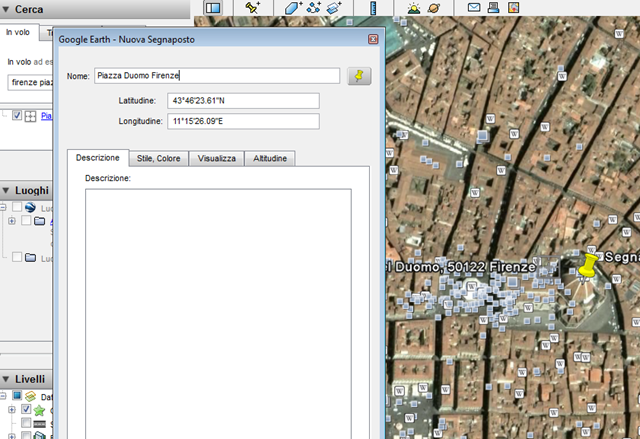Image resolution: width=640 pixels, height=439 pixels.
Task: Click the first folder icon under Luoghi
Action: point(40,221)
